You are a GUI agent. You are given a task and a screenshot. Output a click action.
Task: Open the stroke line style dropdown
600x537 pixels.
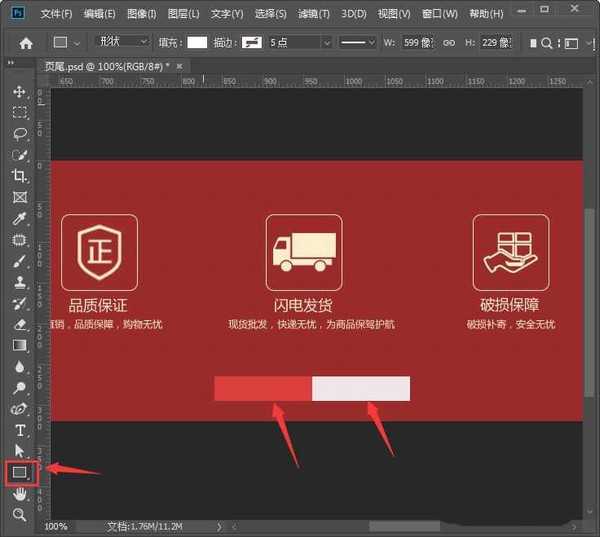[x=357, y=43]
